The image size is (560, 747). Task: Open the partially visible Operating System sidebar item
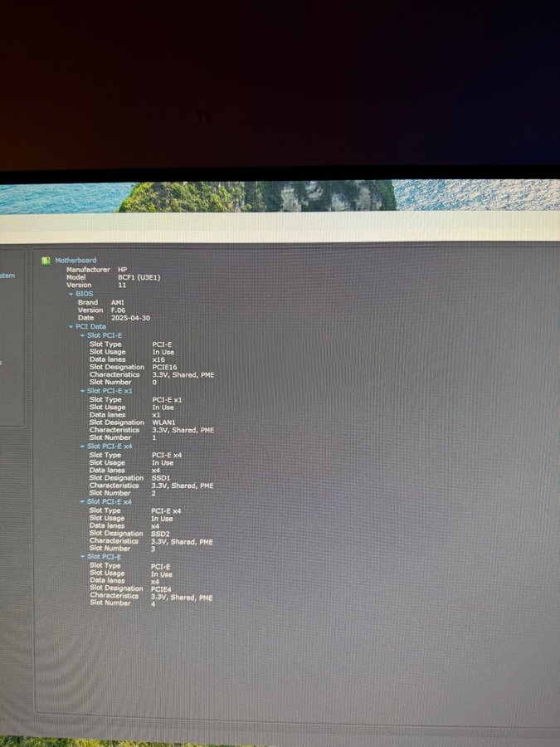(x=7, y=276)
